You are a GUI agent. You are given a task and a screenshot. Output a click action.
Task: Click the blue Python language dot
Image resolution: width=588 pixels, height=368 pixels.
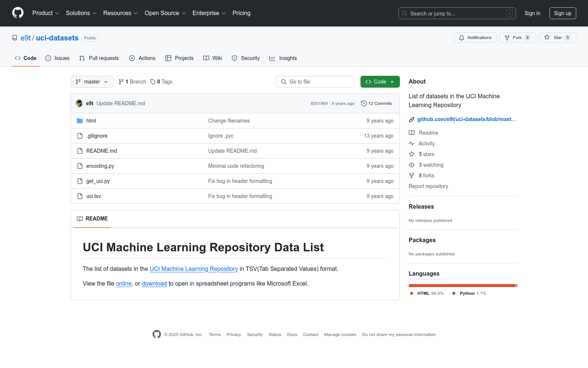[454, 293]
